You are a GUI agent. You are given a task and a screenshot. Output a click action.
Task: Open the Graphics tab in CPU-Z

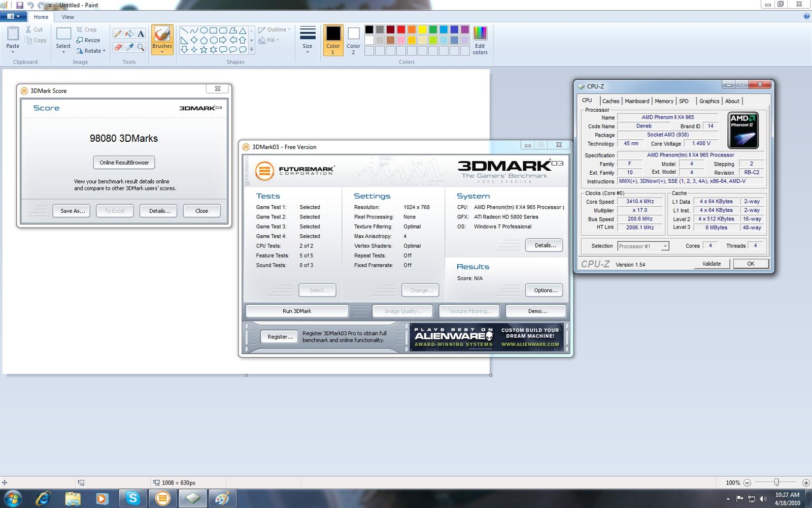coord(709,101)
